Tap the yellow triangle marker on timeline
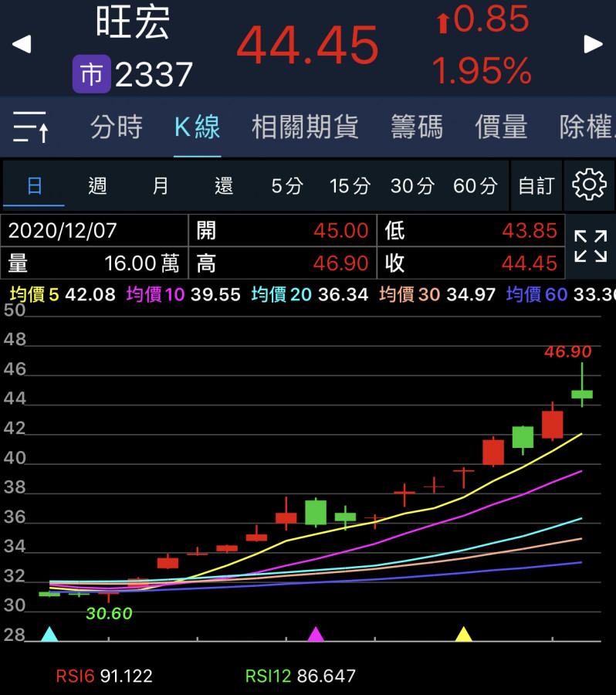616x695 pixels. click(463, 635)
